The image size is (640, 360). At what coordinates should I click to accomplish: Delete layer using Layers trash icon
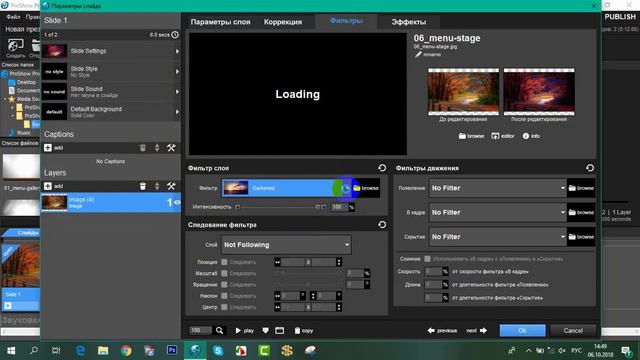coord(142,186)
